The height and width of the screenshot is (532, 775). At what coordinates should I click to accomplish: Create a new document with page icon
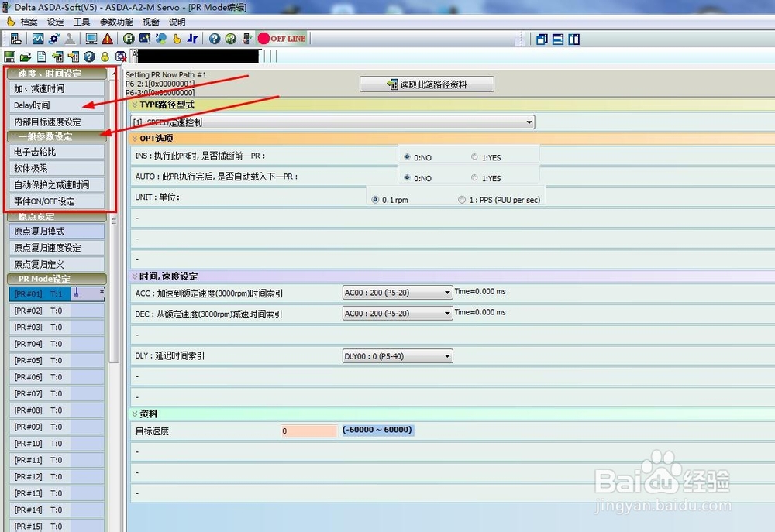42,57
